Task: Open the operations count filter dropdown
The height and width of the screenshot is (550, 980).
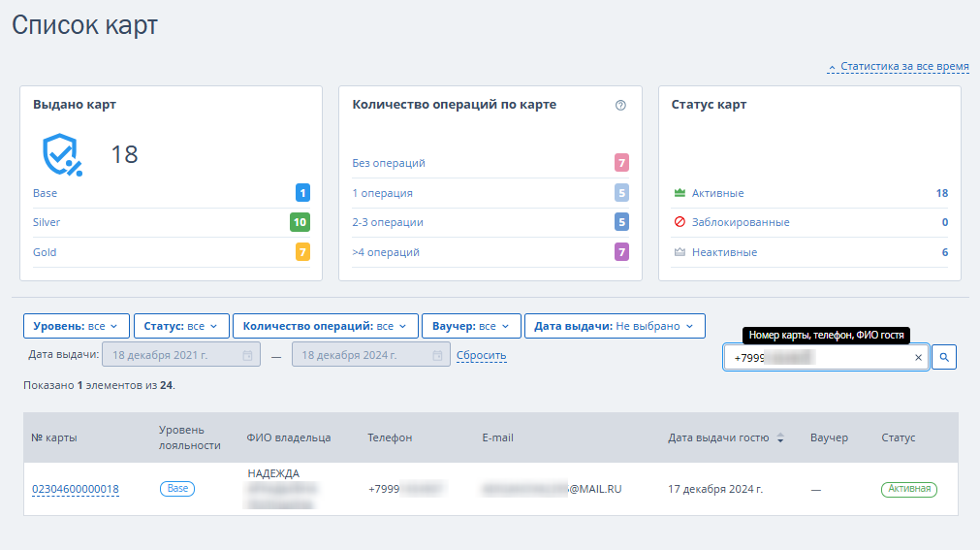Action: click(325, 326)
